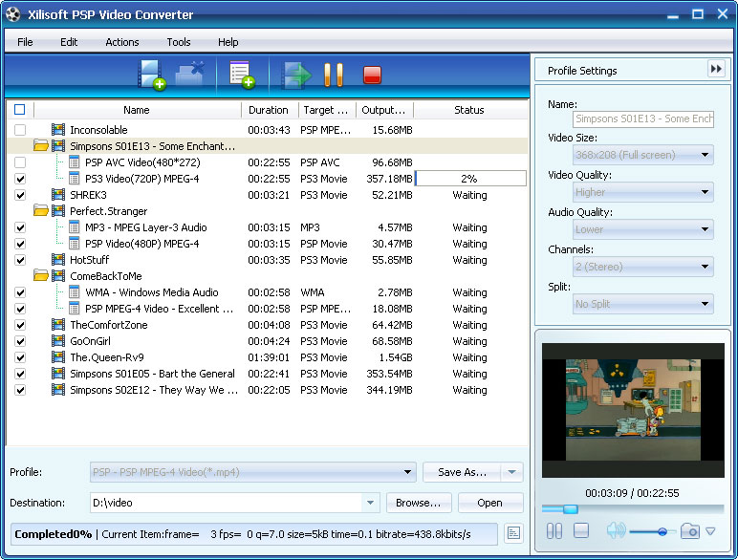Open the Profile dropdown list

tap(252, 472)
